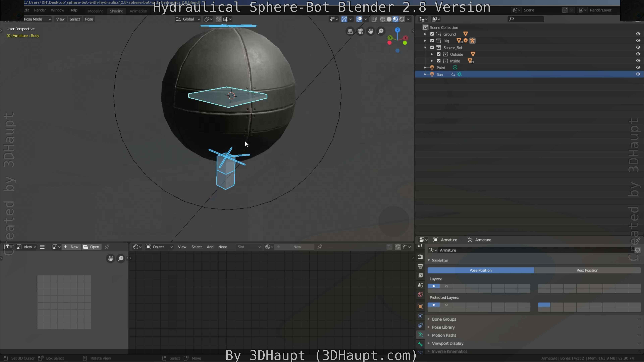Open outliner filter/display options
Image resolution: width=644 pixels, height=362 pixels.
pos(436,19)
